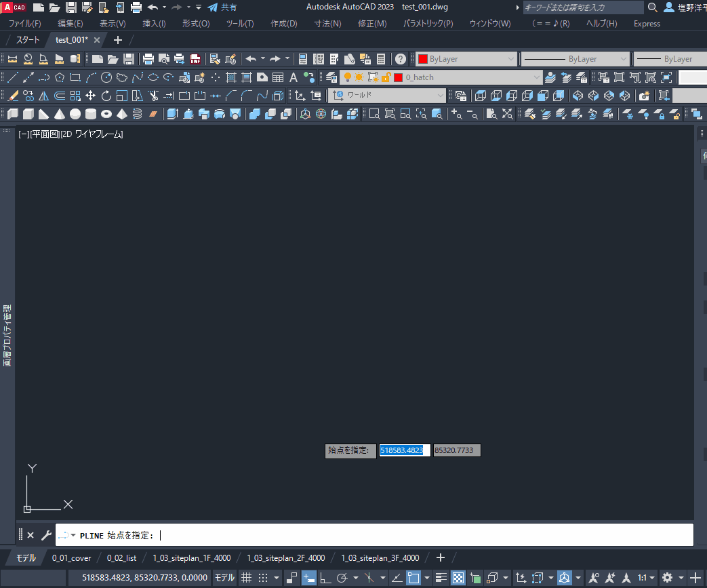Viewport: 707px width, 588px height.
Task: Click the Hatch tool icon
Action: click(x=231, y=77)
